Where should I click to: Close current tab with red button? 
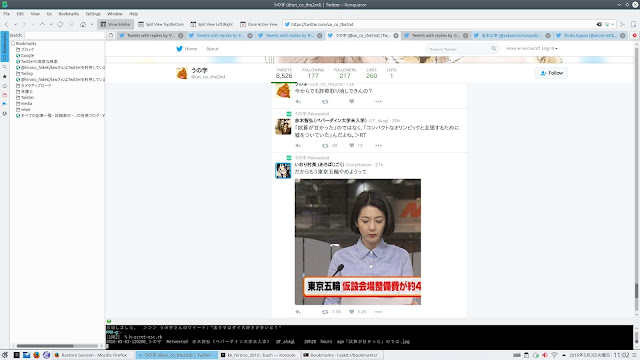(x=635, y=36)
